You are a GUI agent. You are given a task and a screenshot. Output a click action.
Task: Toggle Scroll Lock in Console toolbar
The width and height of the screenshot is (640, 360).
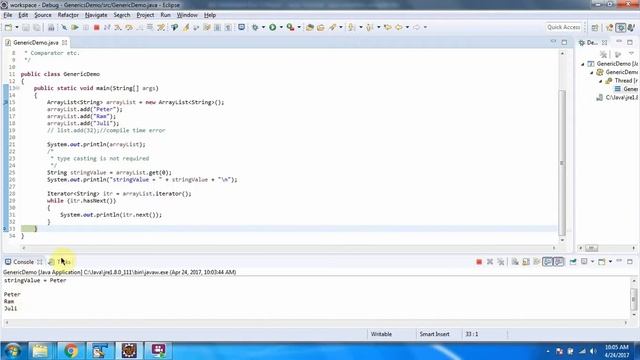(x=526, y=262)
